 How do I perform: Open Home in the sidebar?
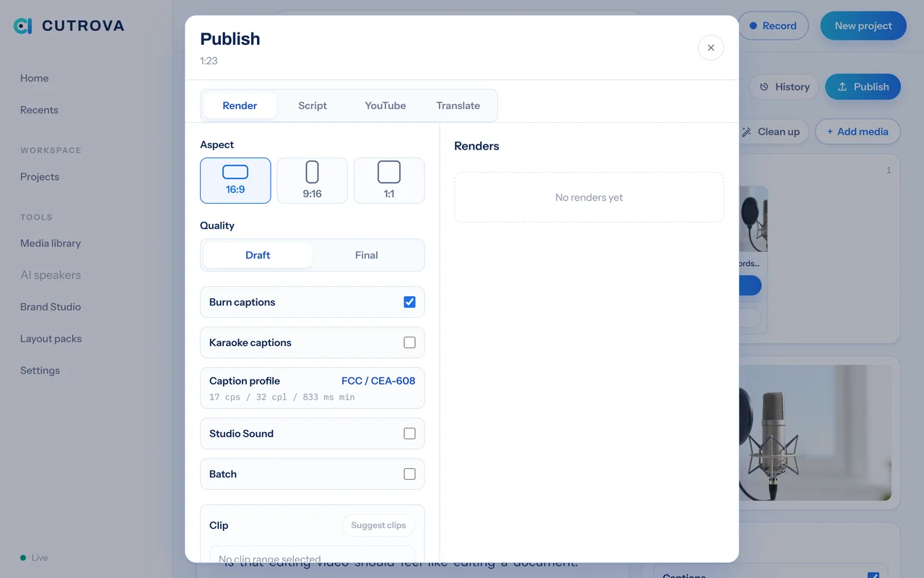[x=35, y=78]
